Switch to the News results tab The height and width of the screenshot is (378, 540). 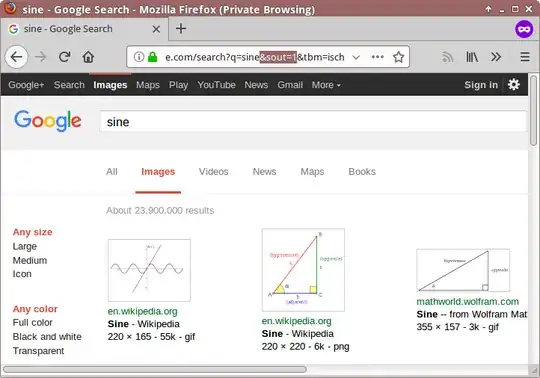point(264,171)
